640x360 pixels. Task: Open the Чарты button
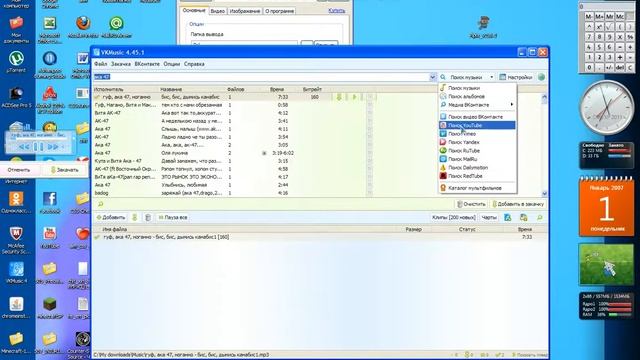(x=489, y=218)
